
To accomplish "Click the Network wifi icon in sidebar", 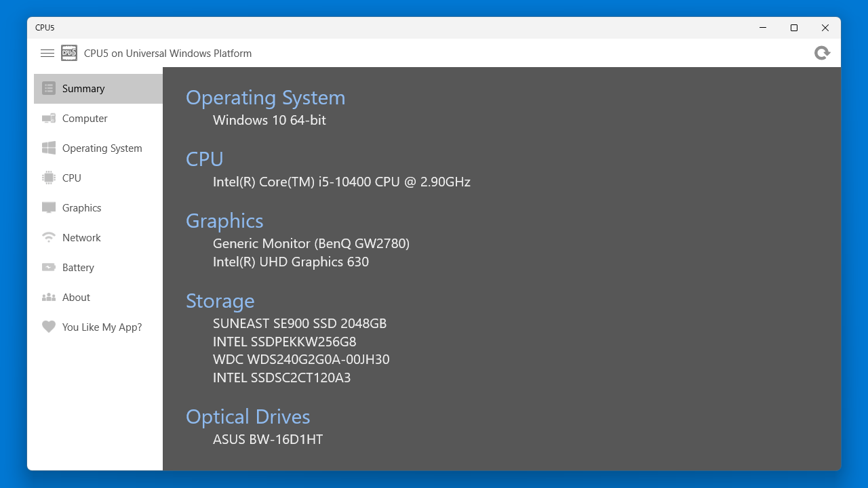I will 48,237.
